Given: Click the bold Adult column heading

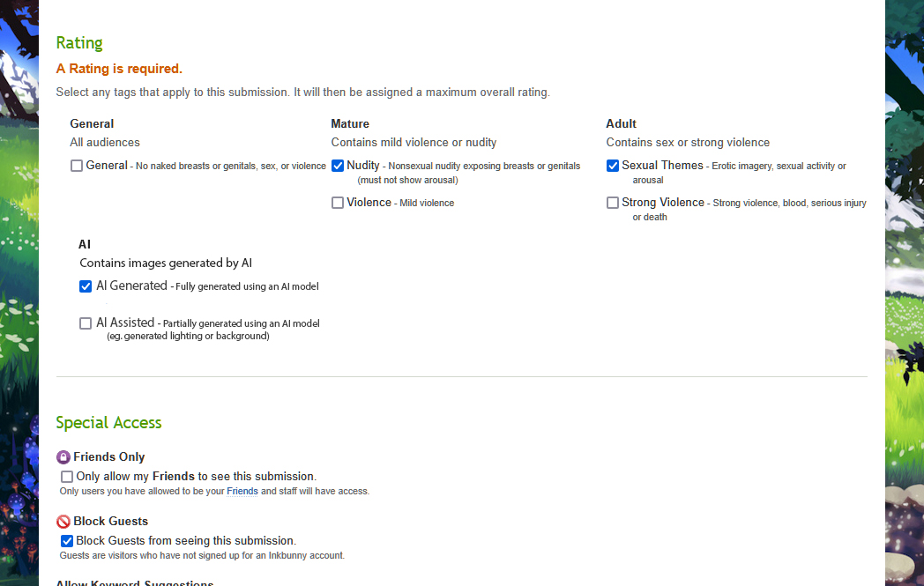Looking at the screenshot, I should [x=621, y=124].
